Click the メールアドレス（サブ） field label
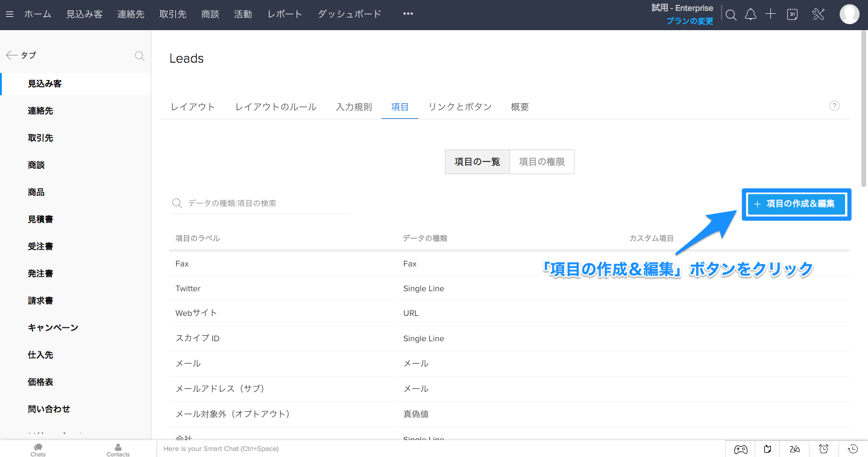Screen dimensions: 868x457 tap(220, 389)
